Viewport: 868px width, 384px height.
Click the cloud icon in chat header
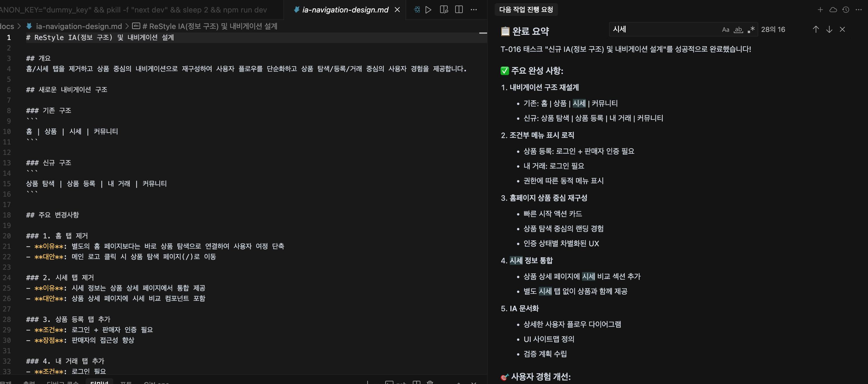pos(833,10)
